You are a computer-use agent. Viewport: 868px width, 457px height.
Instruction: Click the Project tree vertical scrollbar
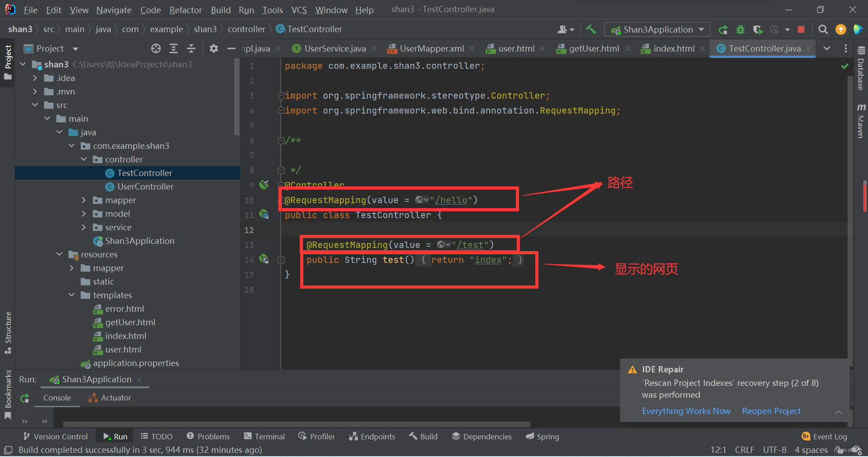(237, 97)
